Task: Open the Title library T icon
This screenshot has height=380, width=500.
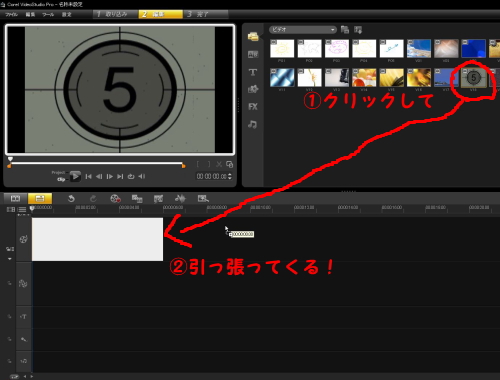Action: click(253, 72)
